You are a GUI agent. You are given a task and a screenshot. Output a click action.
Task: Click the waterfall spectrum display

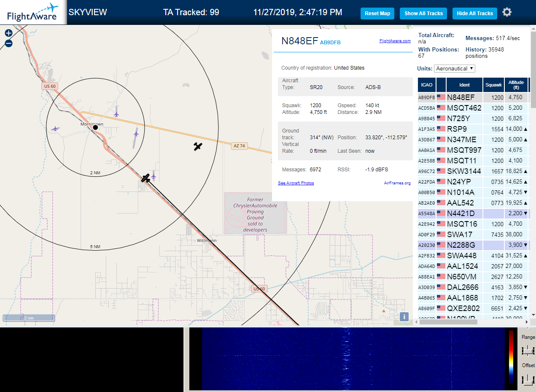353,359
